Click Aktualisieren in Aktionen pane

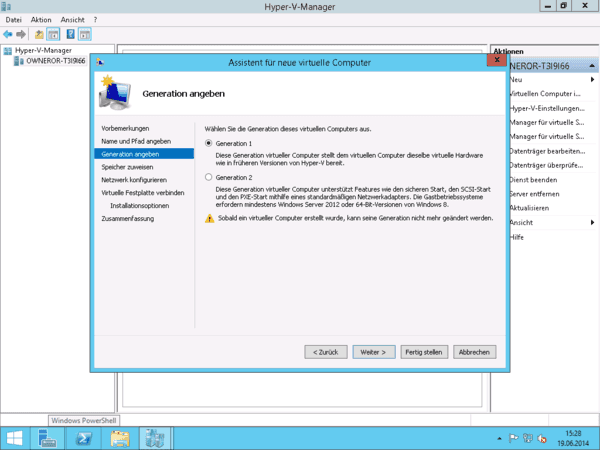pyautogui.click(x=530, y=208)
